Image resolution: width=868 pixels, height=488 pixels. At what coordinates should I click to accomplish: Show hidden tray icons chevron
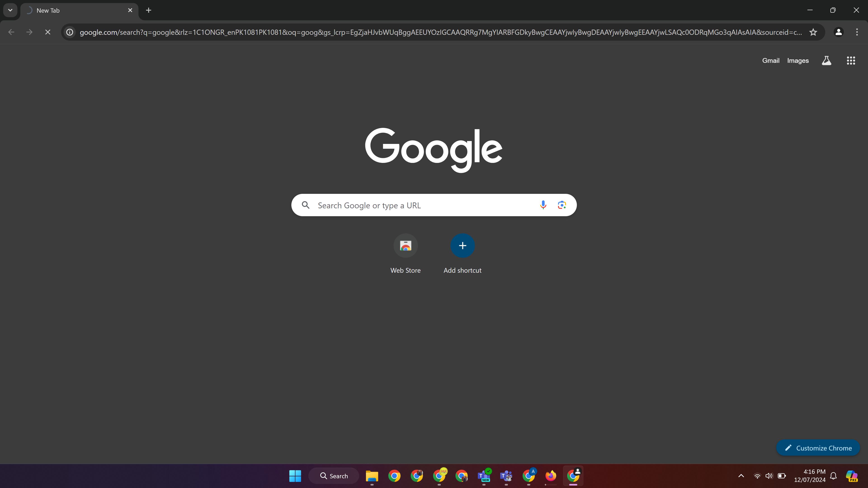pyautogui.click(x=741, y=476)
